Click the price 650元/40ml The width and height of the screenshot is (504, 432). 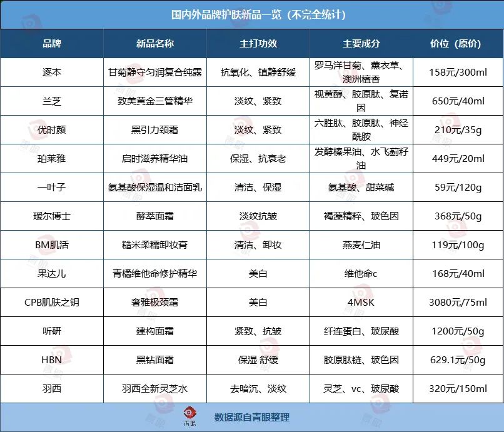458,101
